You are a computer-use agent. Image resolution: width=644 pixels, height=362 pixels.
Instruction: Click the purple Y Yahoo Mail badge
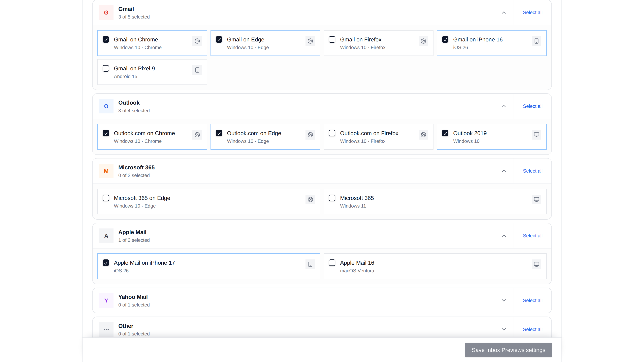pyautogui.click(x=106, y=300)
